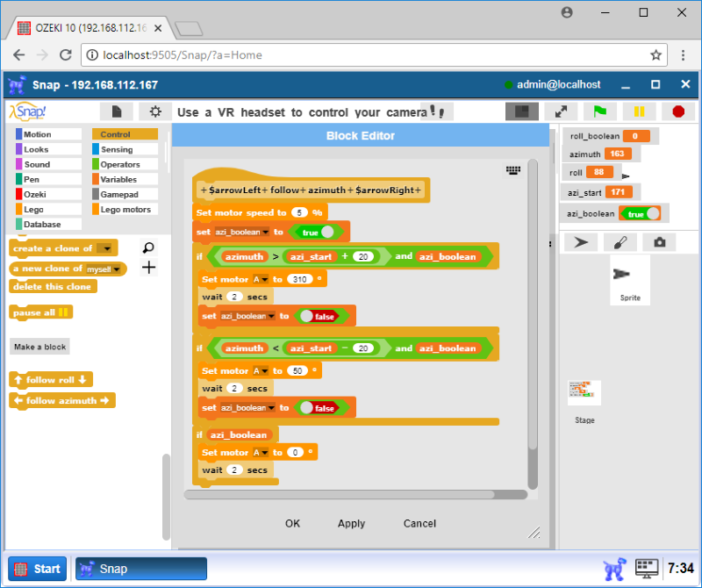Open Chrome's three-dot menu

[683, 55]
